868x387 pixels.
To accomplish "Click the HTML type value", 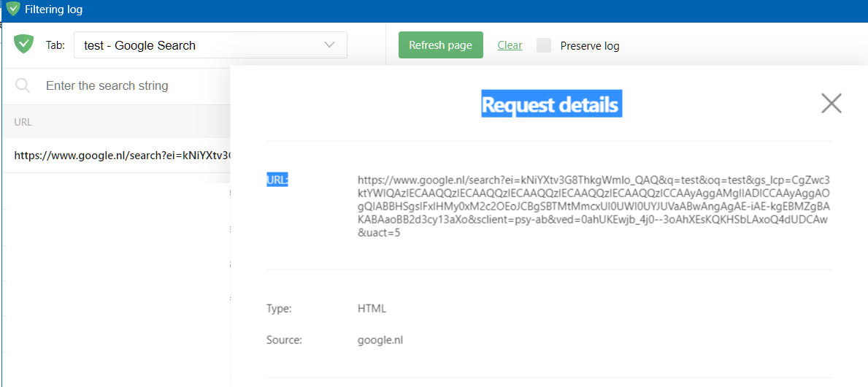I will coord(372,309).
